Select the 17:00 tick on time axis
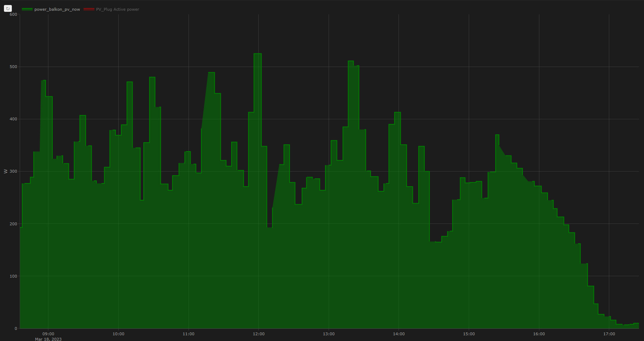This screenshot has height=341, width=644. click(609, 334)
